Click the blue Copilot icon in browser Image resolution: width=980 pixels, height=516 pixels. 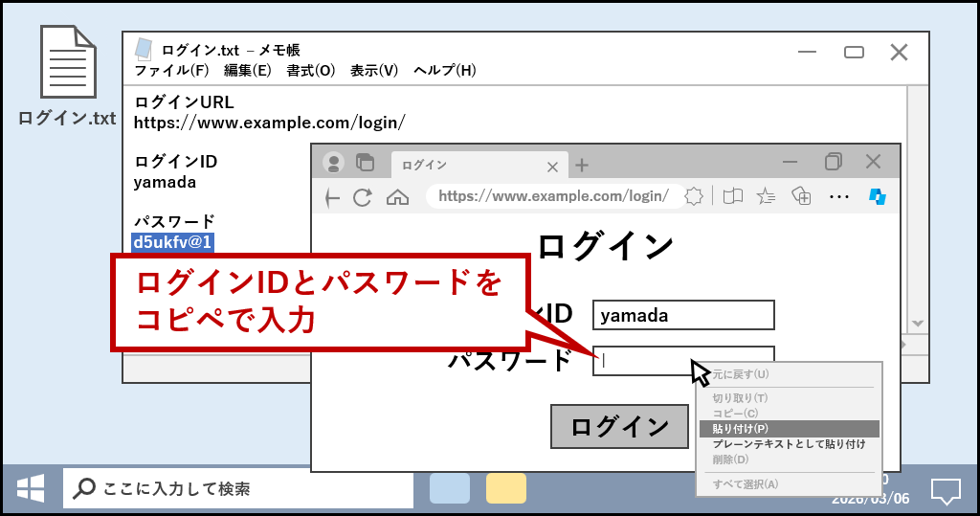[878, 196]
